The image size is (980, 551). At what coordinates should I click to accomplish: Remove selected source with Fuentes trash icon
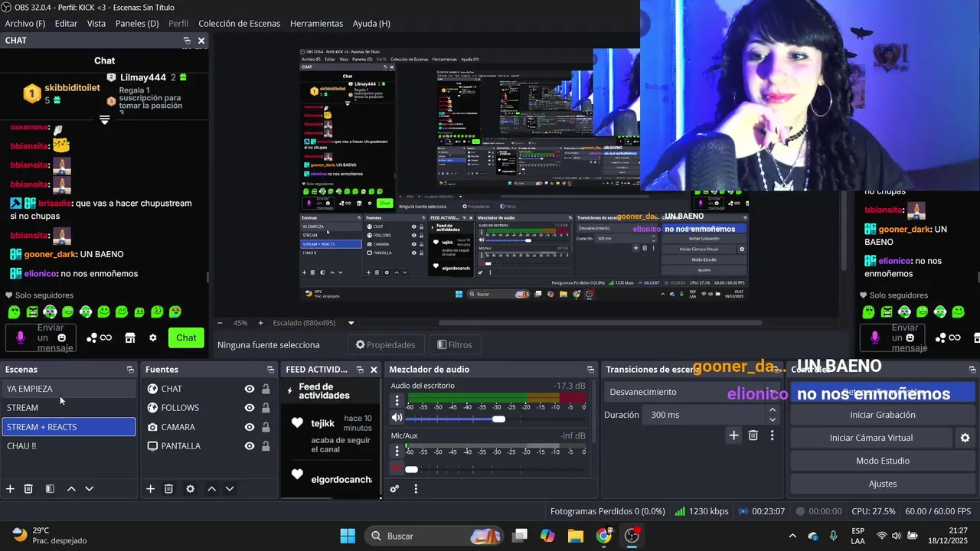[169, 489]
